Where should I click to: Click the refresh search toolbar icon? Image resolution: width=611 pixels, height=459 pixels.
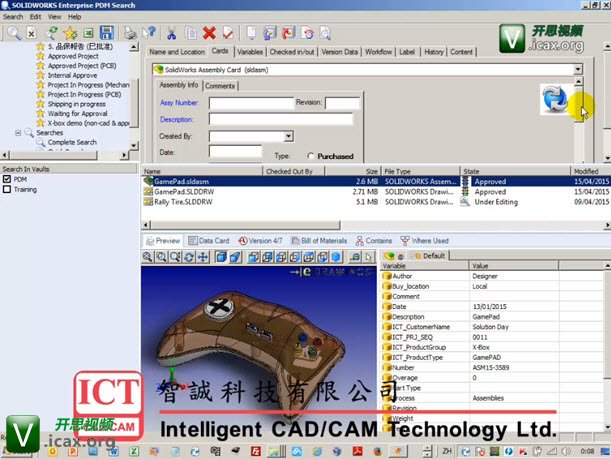tap(51, 33)
